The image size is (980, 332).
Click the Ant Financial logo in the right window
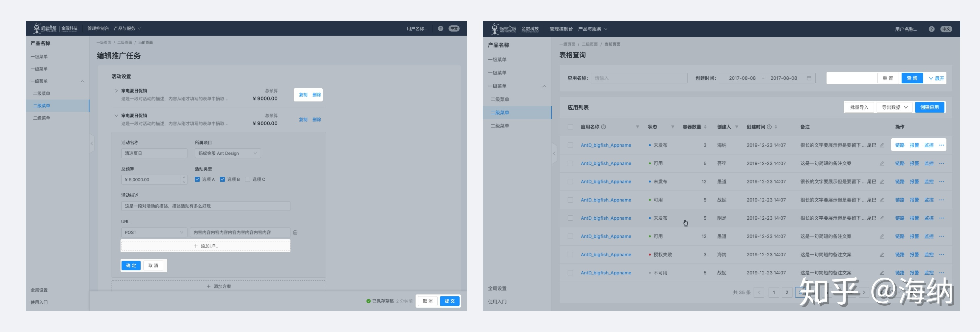pyautogui.click(x=515, y=29)
